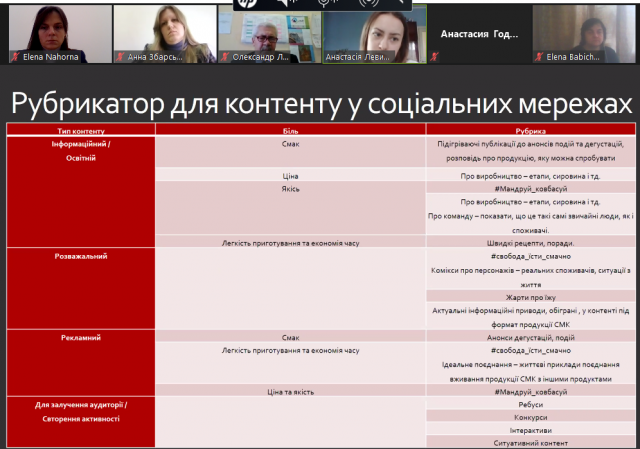Click the Ситуативний контент cell
Viewport: 640px width, 449px height.
click(531, 443)
